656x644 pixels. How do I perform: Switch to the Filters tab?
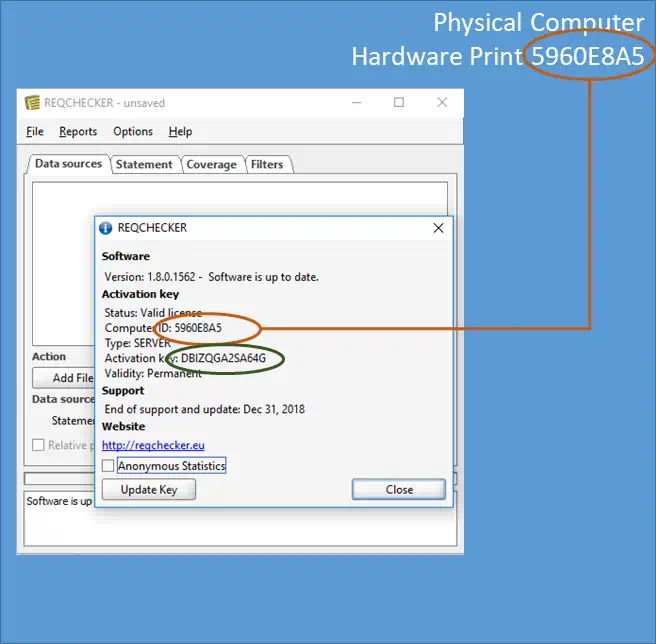[x=267, y=164]
